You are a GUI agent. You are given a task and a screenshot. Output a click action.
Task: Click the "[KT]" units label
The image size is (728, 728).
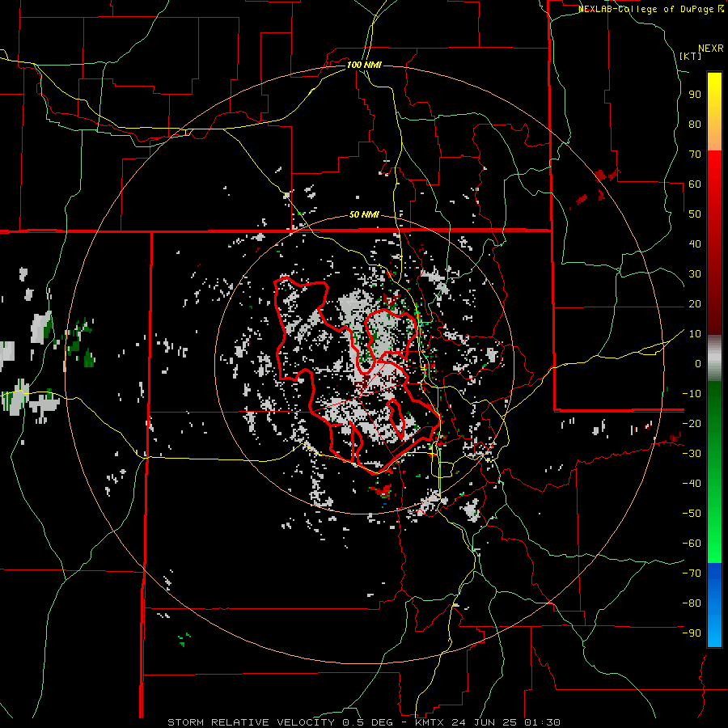tap(691, 56)
